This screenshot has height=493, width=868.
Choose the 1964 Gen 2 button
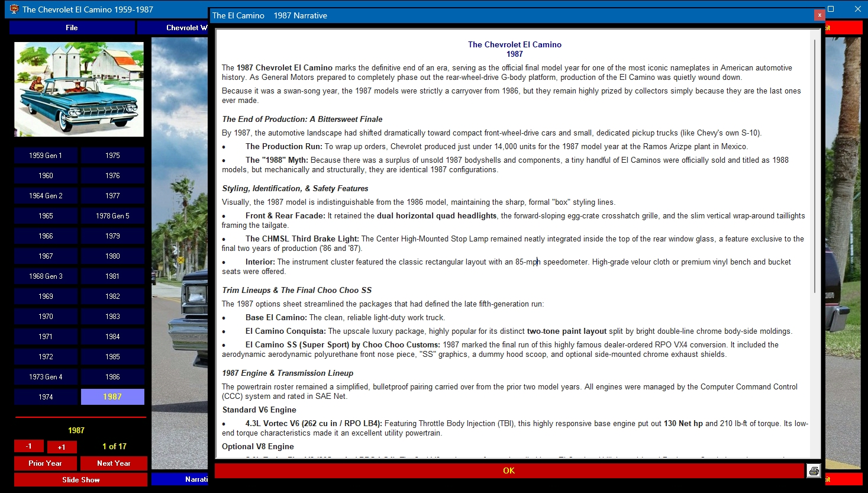click(46, 196)
